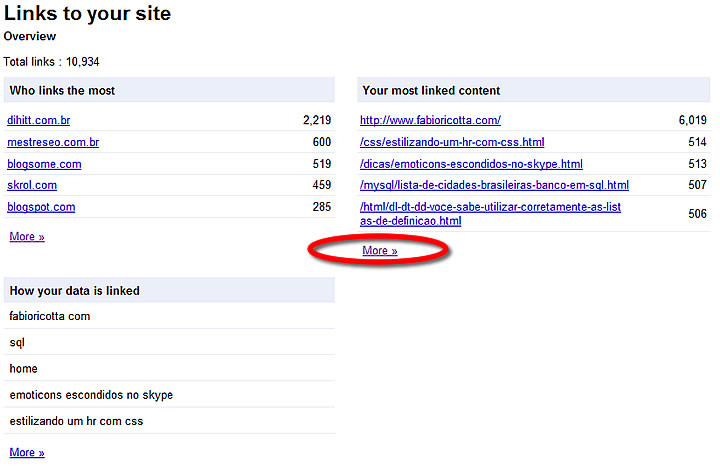Click the 'fabioricotta com' anchor text row

(x=50, y=316)
